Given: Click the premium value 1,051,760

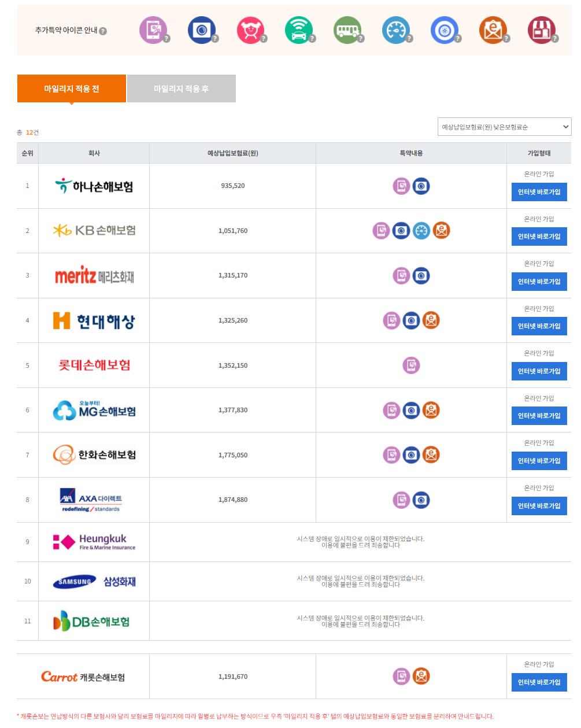Looking at the screenshot, I should click(233, 231).
